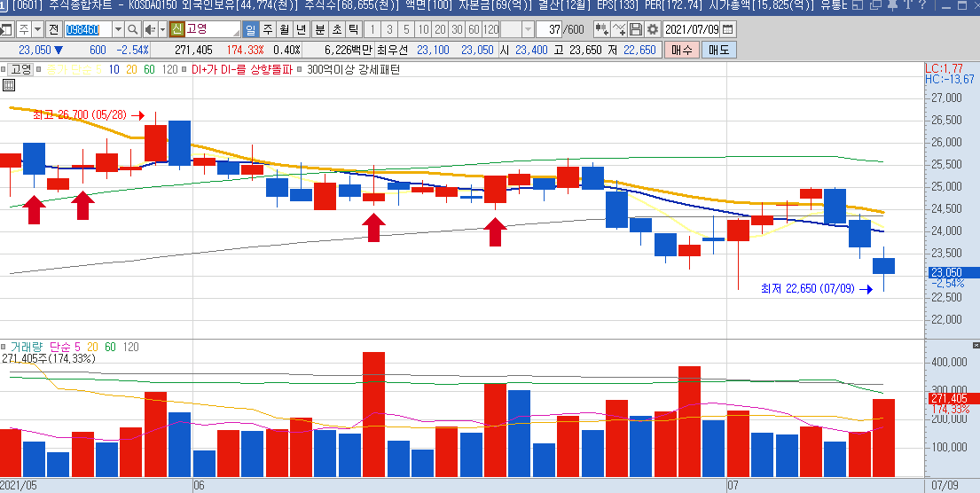
Task: Choose interval 3 button
Action: pos(389,29)
